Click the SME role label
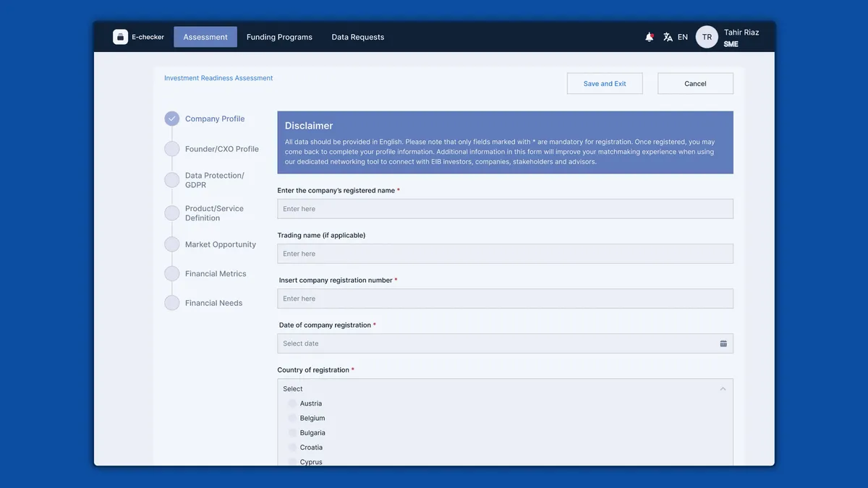 731,44
